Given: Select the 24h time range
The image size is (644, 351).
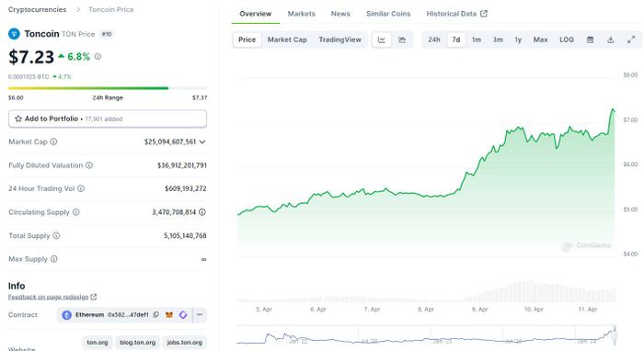Looking at the screenshot, I should (434, 40).
